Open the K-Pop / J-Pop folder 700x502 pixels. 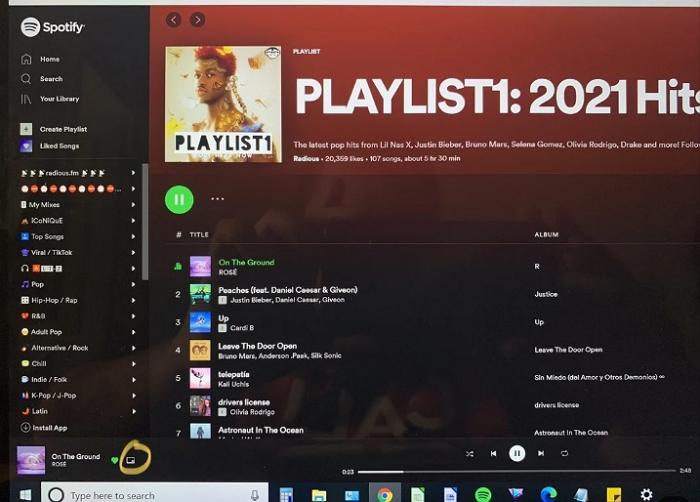pos(54,395)
